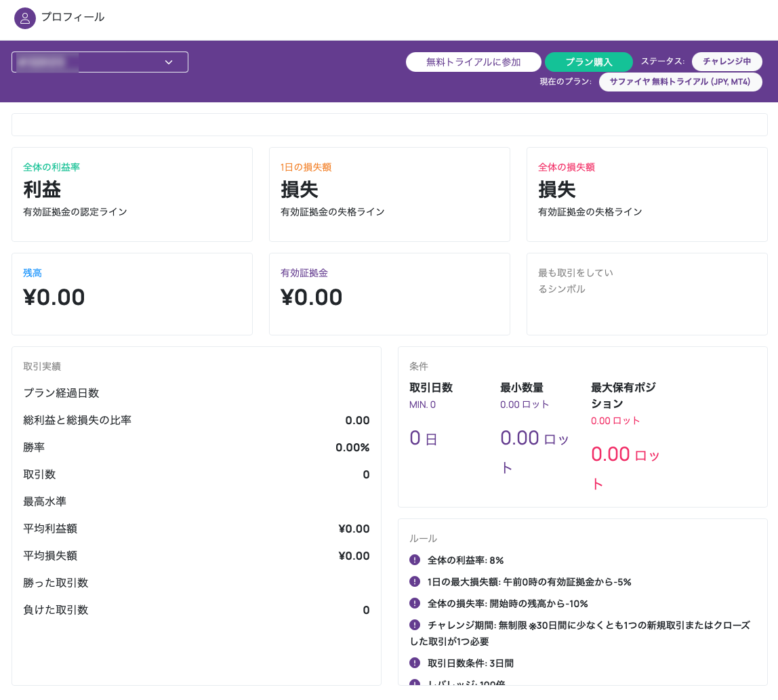Viewport: 778px width, 700px height.
Task: Expand the account selector dropdown
Action: click(100, 62)
